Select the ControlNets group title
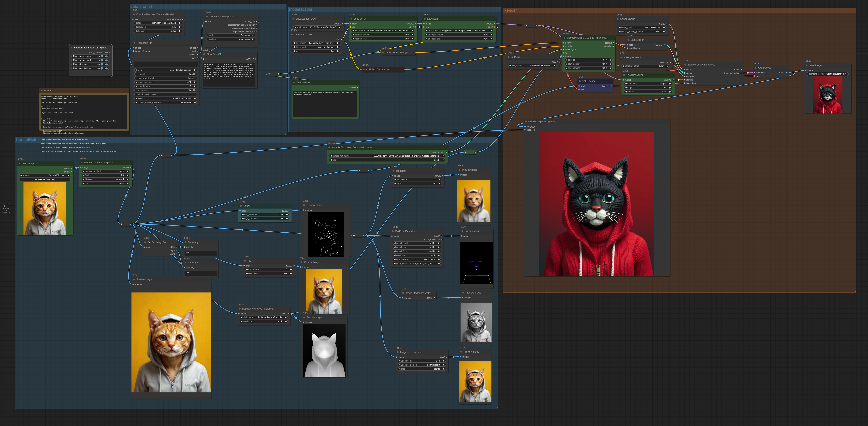Screen dimensions: 868x426 tap(26, 140)
